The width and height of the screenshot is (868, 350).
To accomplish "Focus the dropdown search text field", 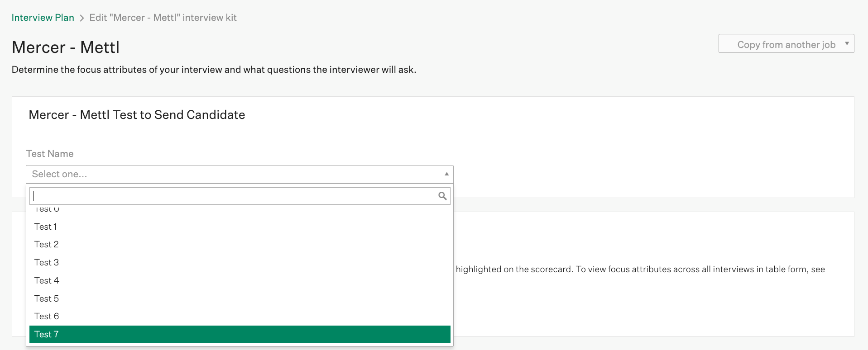I will tap(233, 196).
